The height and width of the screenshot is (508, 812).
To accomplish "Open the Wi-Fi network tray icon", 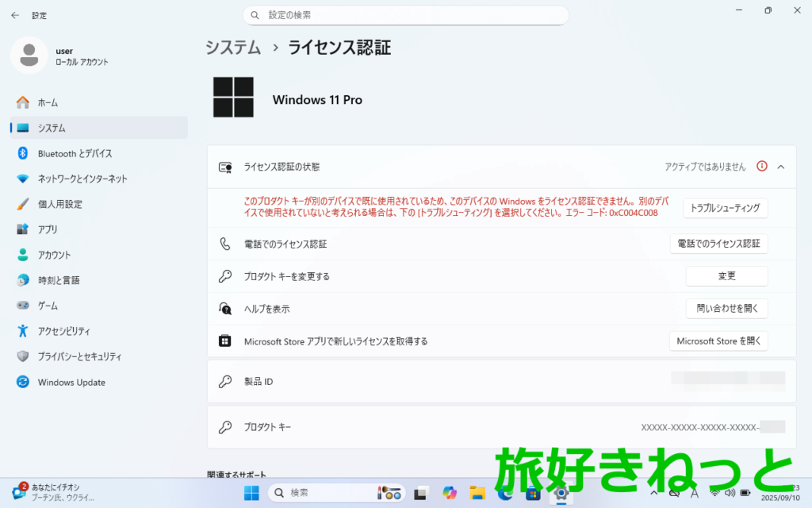I will pyautogui.click(x=714, y=493).
